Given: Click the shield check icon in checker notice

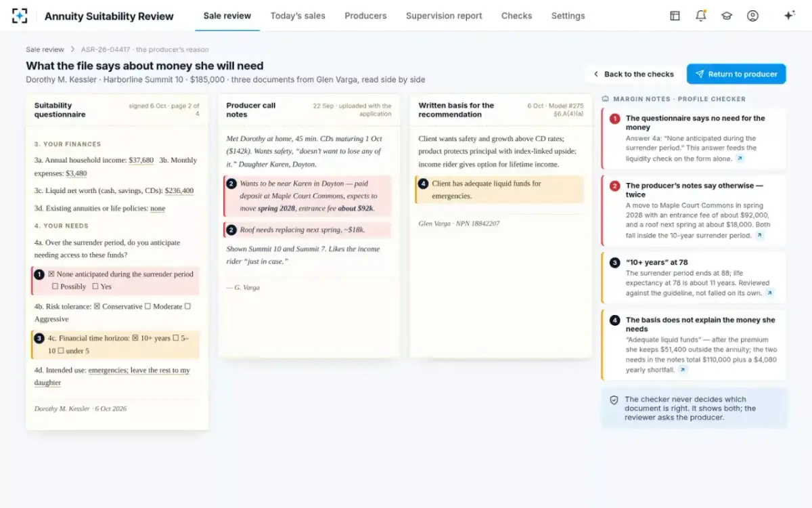Looking at the screenshot, I should [x=614, y=400].
